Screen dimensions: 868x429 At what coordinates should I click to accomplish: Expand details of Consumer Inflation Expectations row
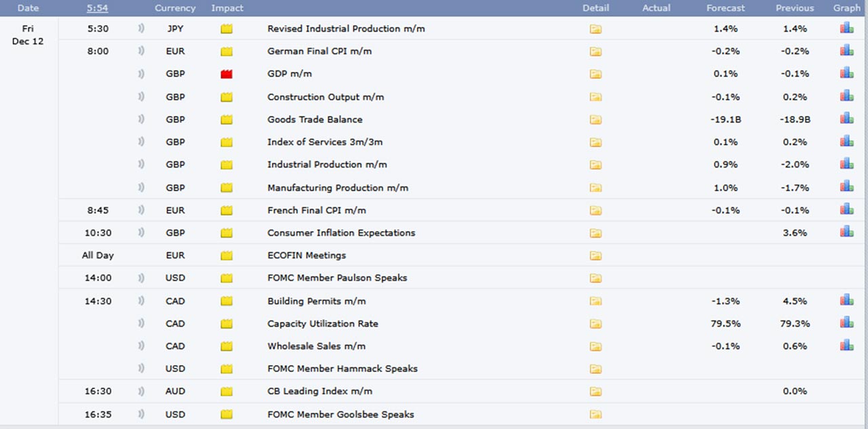[x=595, y=233]
